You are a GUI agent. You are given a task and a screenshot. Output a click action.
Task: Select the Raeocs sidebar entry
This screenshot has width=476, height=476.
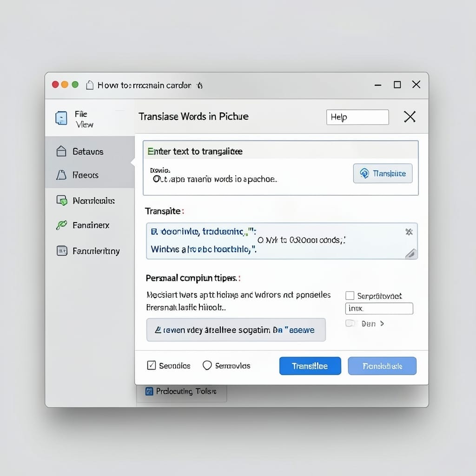pyautogui.click(x=90, y=175)
